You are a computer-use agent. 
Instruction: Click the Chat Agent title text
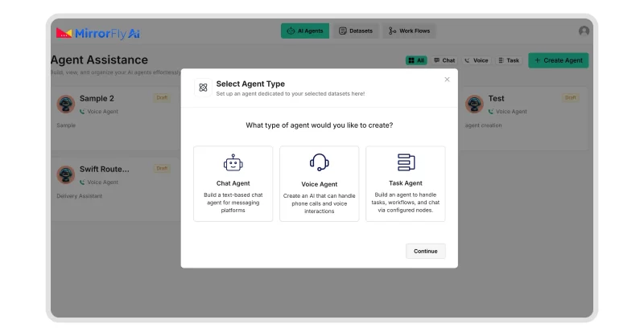tap(233, 183)
